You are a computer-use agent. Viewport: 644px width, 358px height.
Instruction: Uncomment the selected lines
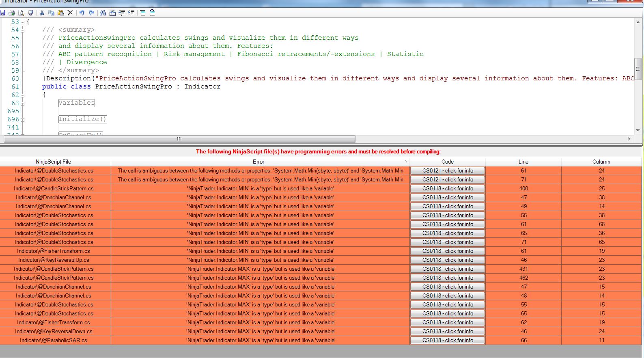pyautogui.click(x=152, y=13)
